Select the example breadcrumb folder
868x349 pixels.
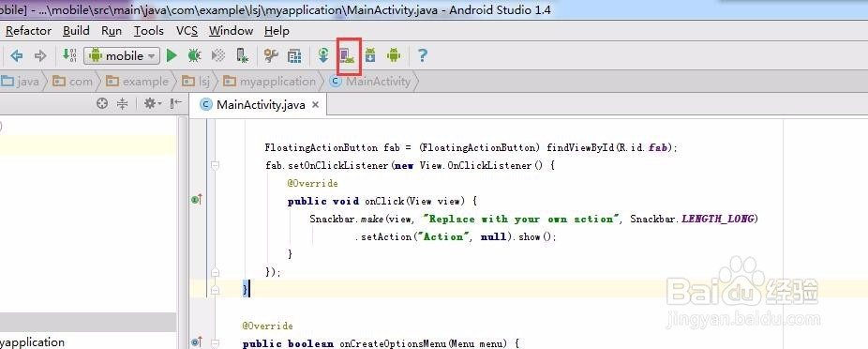[137, 82]
